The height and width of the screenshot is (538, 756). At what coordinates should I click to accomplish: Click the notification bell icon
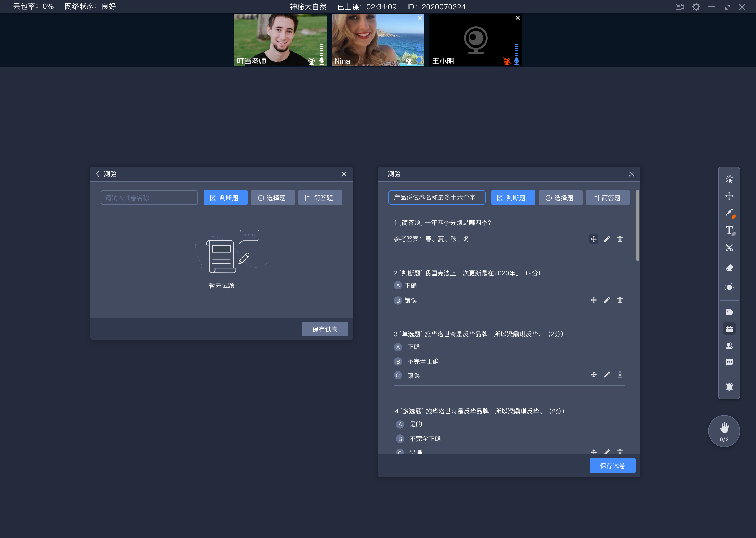[x=729, y=384]
